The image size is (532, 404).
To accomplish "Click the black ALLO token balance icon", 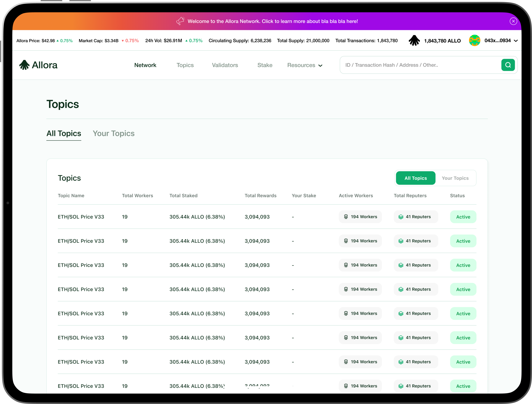I will [x=414, y=40].
